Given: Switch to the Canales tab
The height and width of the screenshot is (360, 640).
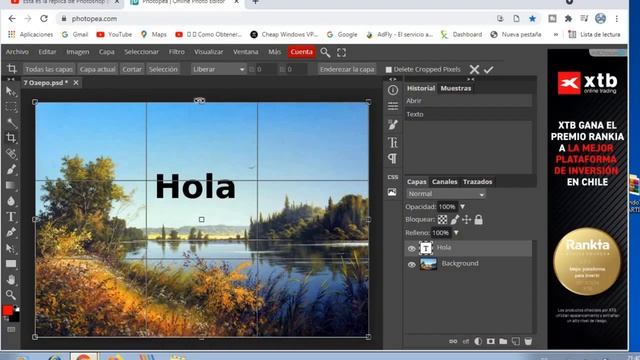Looking at the screenshot, I should (x=444, y=182).
